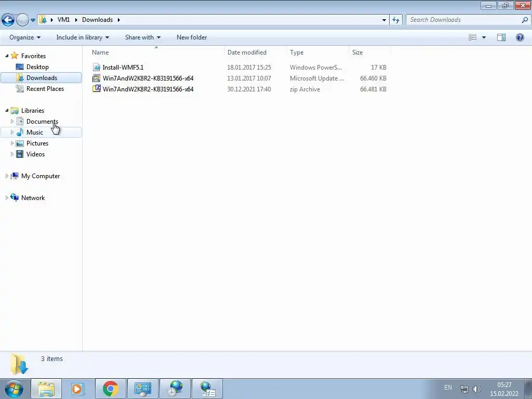Open the Organize menu
This screenshot has width=532, height=399.
point(25,37)
